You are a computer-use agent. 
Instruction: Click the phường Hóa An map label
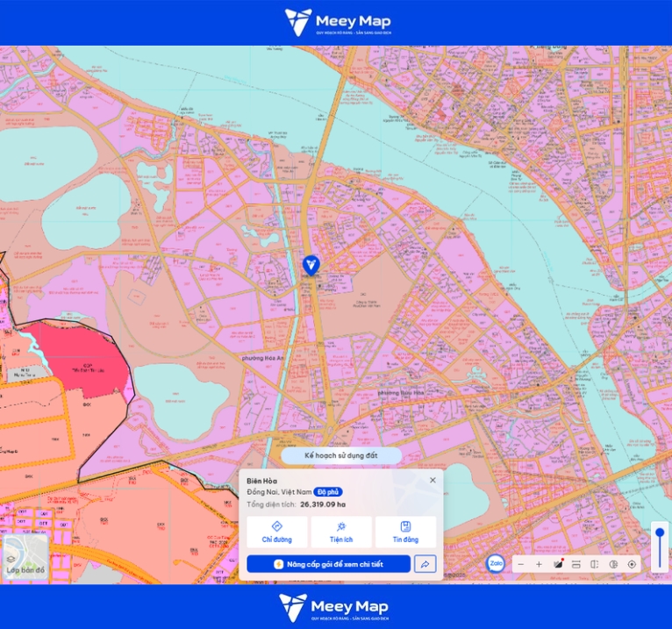click(x=262, y=358)
